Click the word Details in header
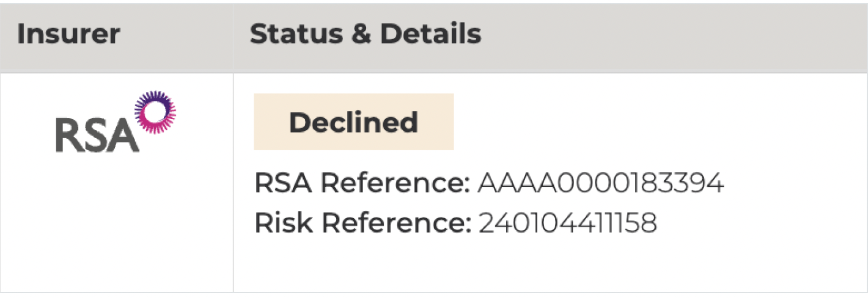The image size is (868, 298). pos(430,35)
